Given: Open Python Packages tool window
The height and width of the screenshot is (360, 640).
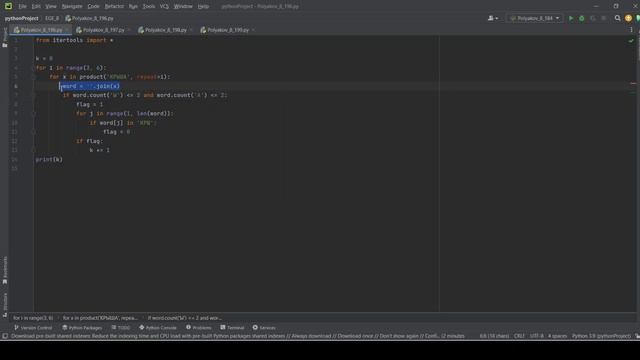Looking at the screenshot, I should pyautogui.click(x=82, y=328).
